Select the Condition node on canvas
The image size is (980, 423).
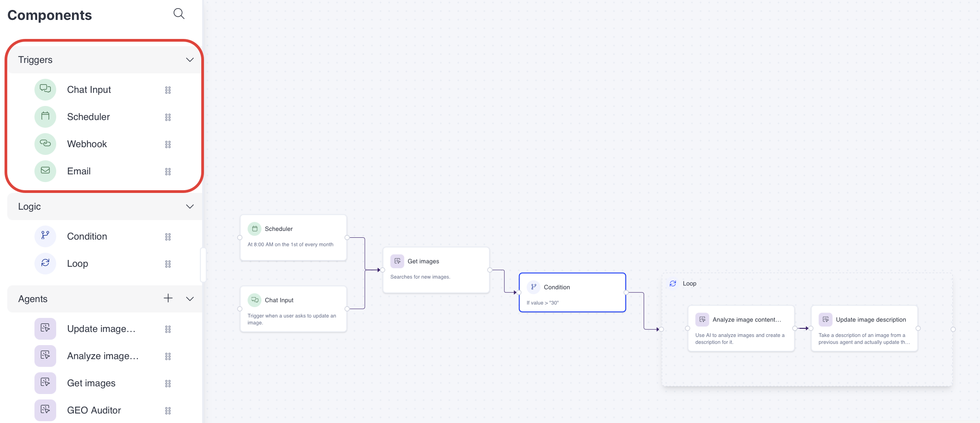click(x=572, y=293)
